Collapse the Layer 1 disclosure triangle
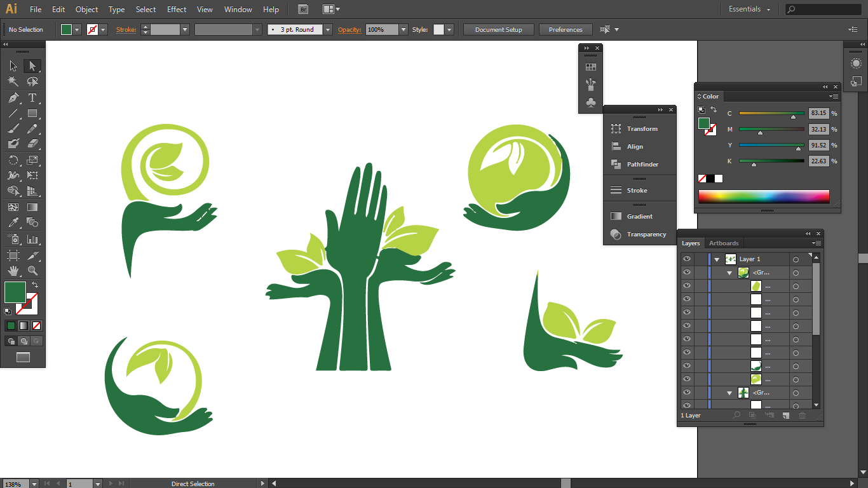Image resolution: width=868 pixels, height=488 pixels. click(717, 259)
